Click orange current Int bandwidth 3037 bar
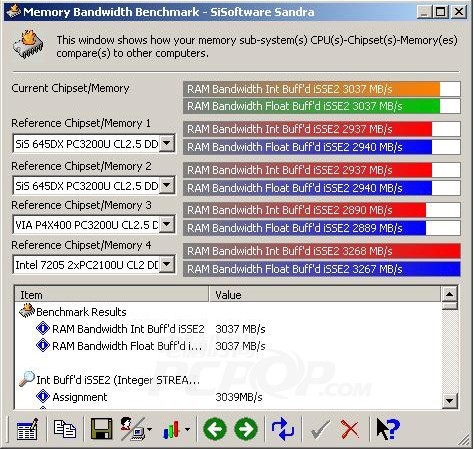The width and height of the screenshot is (474, 449). click(x=322, y=89)
